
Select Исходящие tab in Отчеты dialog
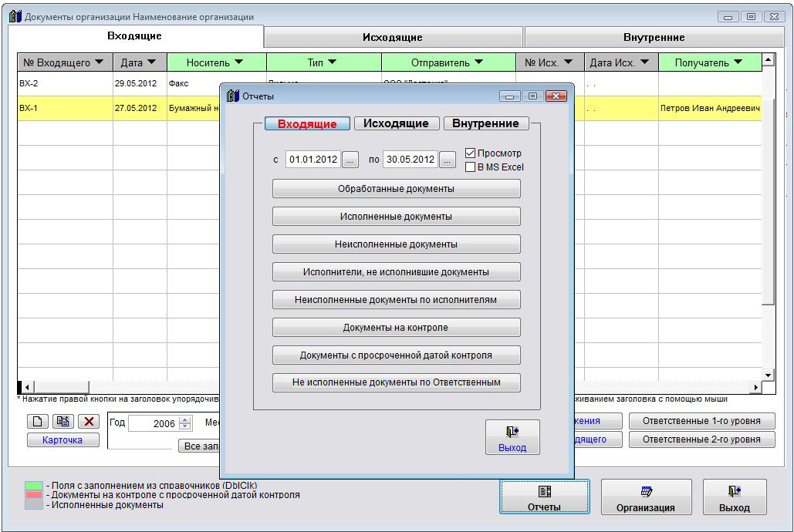click(x=396, y=123)
